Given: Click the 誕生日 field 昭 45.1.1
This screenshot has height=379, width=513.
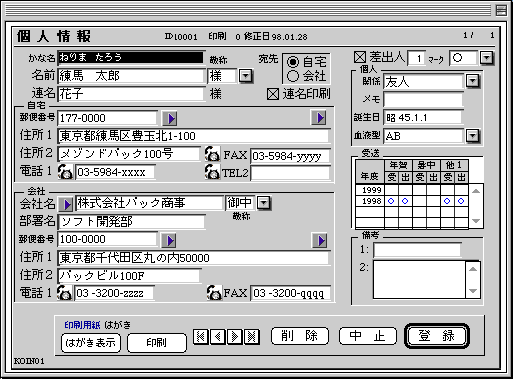Looking at the screenshot, I should (x=423, y=117).
